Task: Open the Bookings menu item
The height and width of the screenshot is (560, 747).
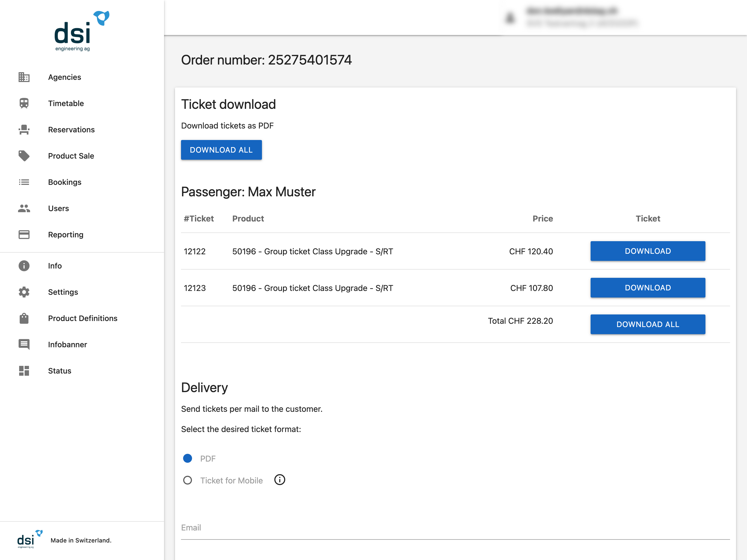Action: 65,182
